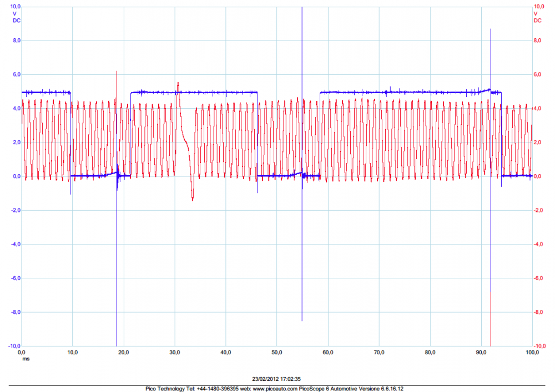Image resolution: width=555 pixels, height=392 pixels.
Task: Click the 50,0 label on the time axis
Action: point(277,352)
